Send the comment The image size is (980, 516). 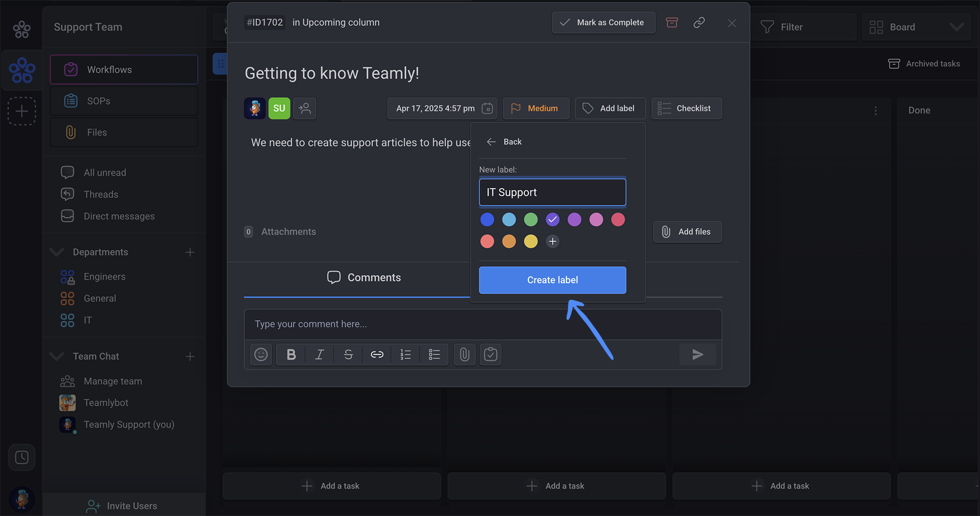coord(698,354)
